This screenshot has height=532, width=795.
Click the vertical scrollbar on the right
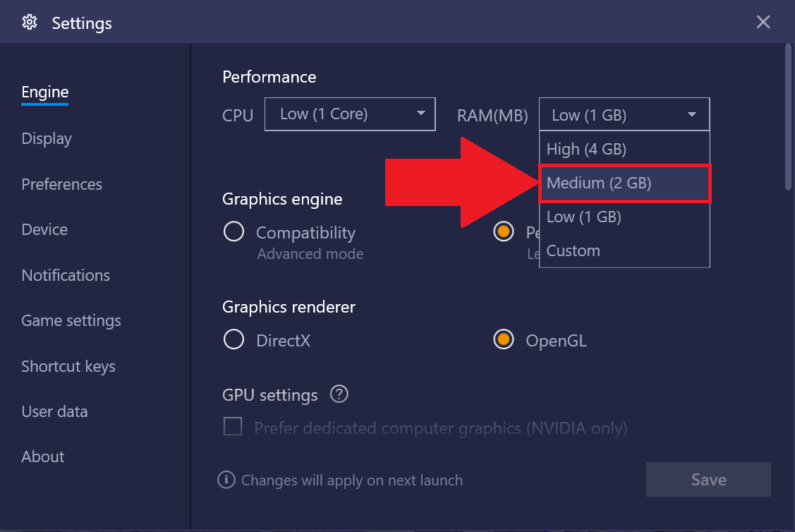[x=788, y=117]
